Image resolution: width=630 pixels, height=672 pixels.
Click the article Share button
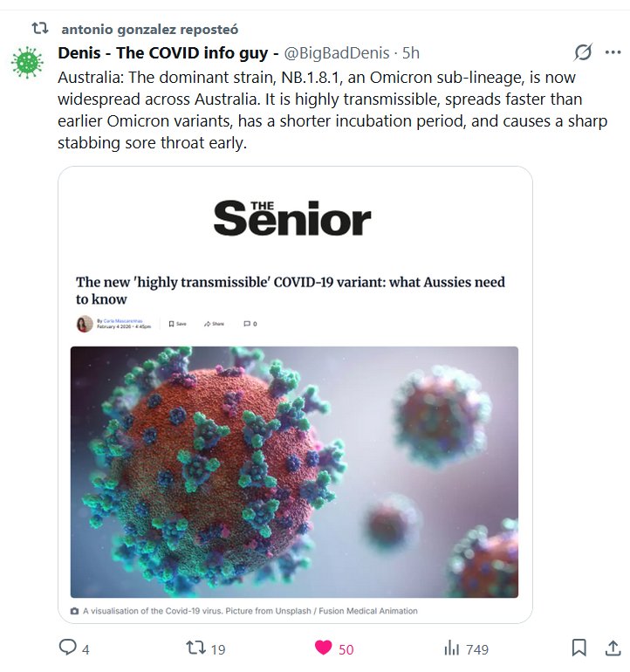pos(214,324)
